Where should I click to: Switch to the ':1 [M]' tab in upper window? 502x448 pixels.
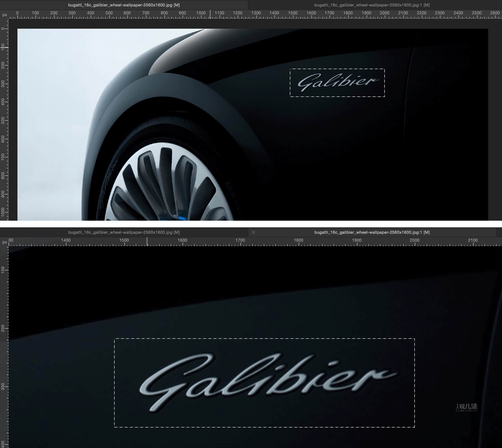(372, 5)
